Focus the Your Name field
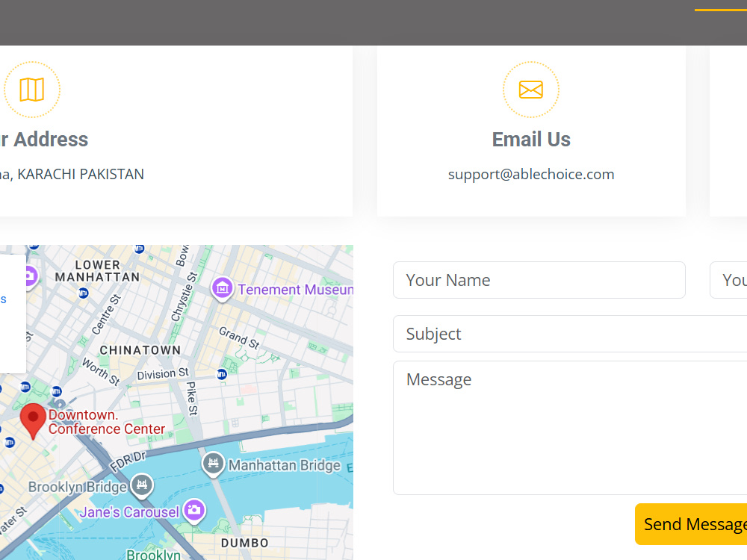The height and width of the screenshot is (560, 747). tap(539, 280)
